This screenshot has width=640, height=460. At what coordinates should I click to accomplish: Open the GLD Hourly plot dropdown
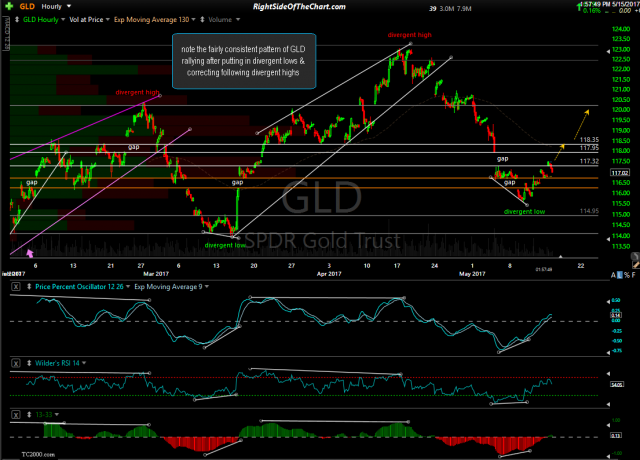pos(62,19)
